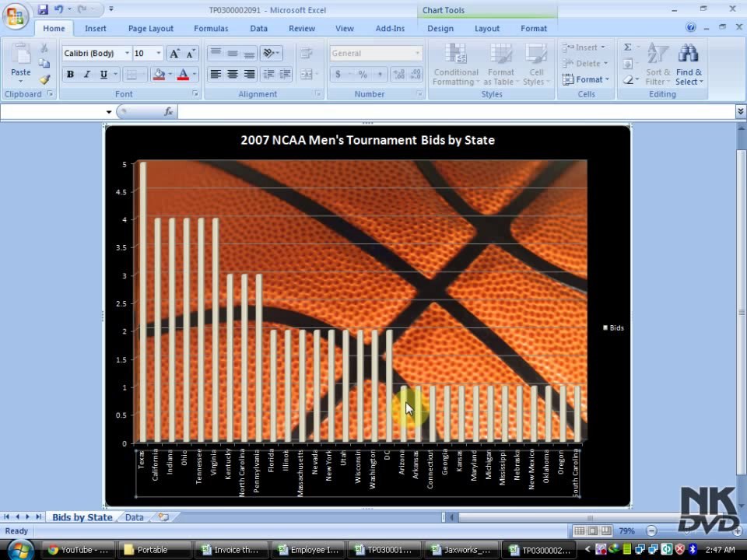Click the Office Button orb
This screenshot has height=560, width=747.
coord(16,16)
